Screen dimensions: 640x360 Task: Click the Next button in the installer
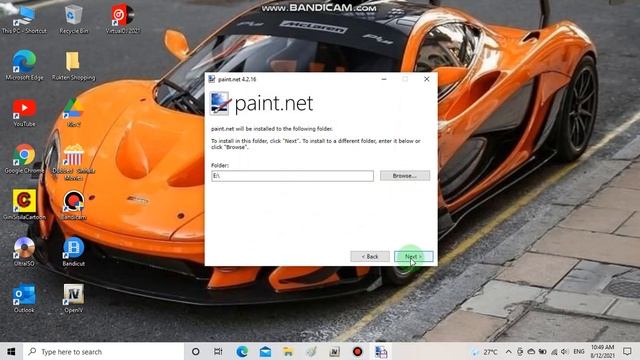click(413, 256)
